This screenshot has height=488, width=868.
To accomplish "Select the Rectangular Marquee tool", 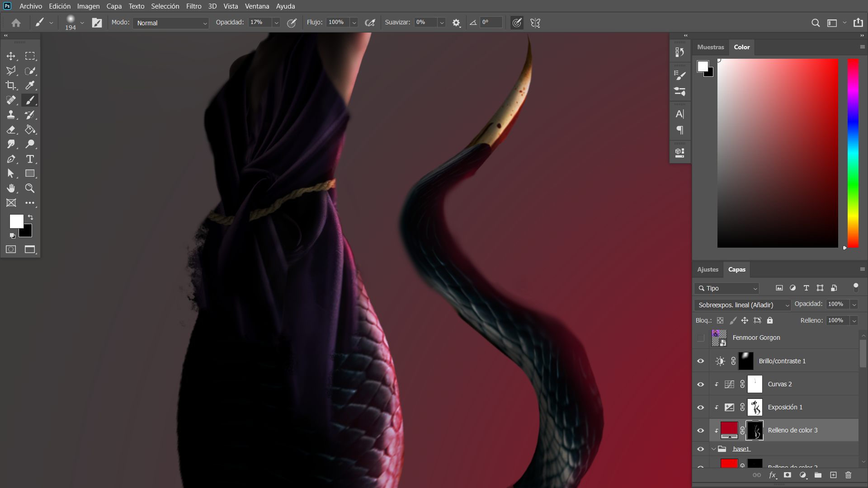I will pyautogui.click(x=30, y=56).
